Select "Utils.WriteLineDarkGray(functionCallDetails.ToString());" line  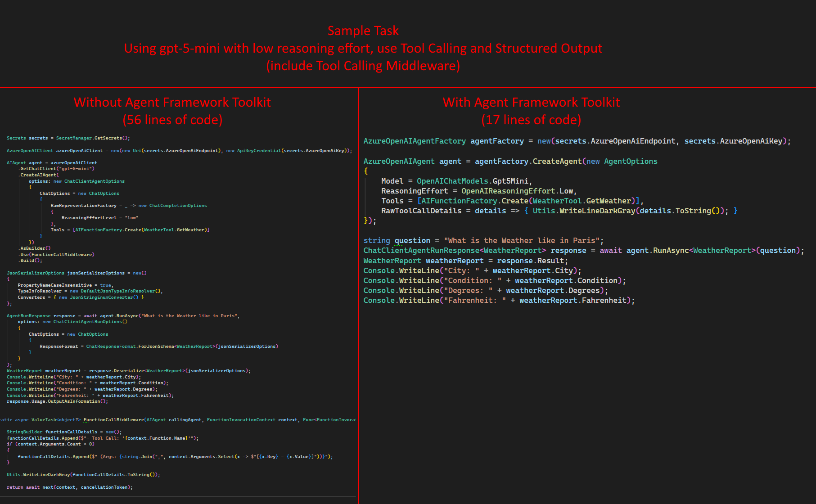click(83, 475)
